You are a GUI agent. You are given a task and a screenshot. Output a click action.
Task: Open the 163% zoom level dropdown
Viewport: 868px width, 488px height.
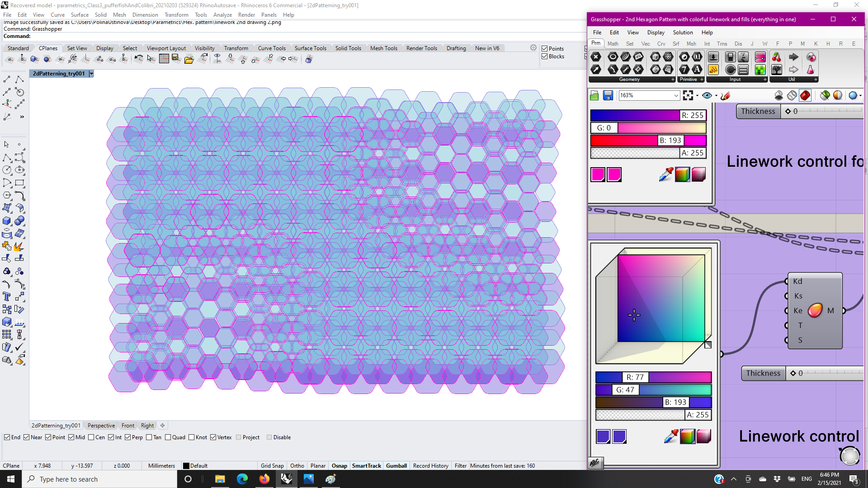[676, 95]
